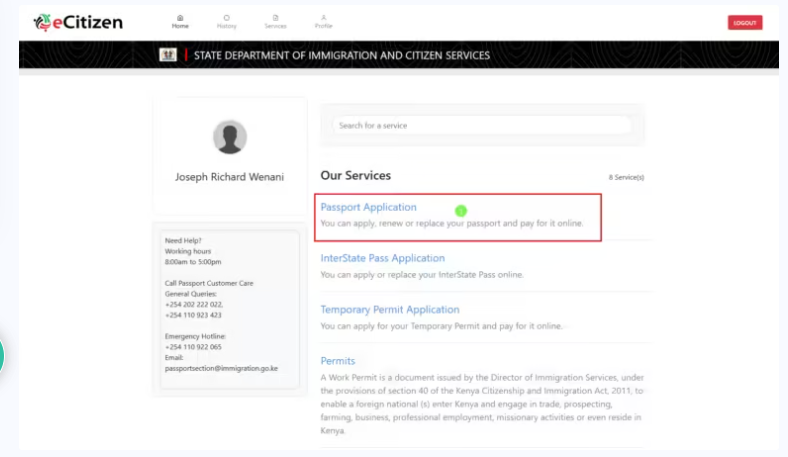
Task: Focus the 'Search for a service' field
Action: [482, 126]
